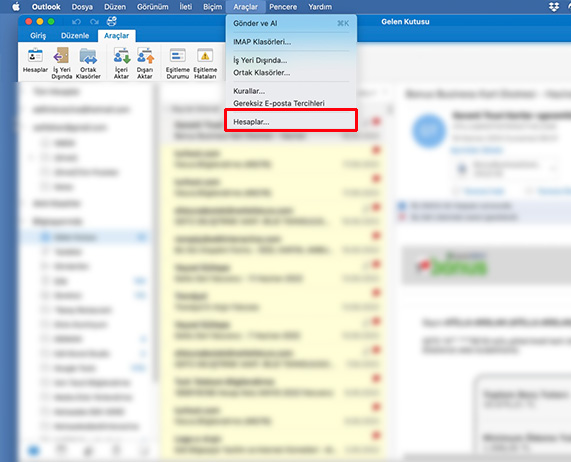Select the Apple menu logo
The height and width of the screenshot is (462, 571).
click(16, 7)
